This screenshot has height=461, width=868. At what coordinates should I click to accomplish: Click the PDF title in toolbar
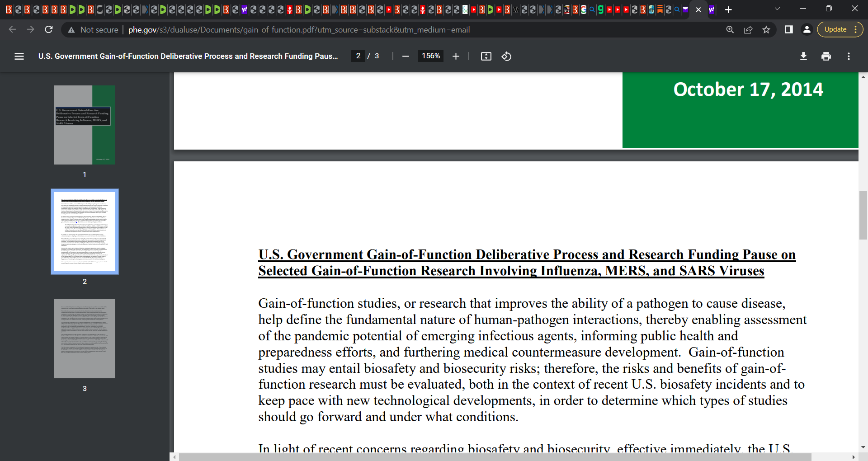188,56
